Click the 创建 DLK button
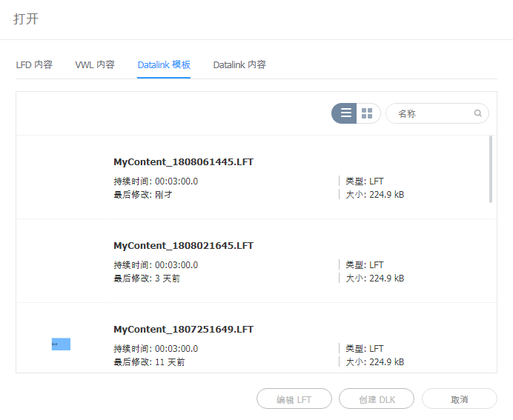Image resolution: width=513 pixels, height=420 pixels. click(x=376, y=399)
